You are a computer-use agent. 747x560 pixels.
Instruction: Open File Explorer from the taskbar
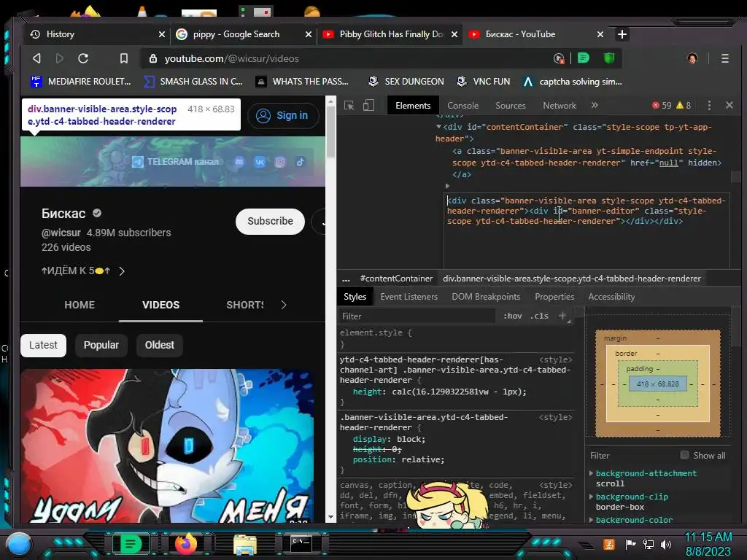tap(245, 544)
